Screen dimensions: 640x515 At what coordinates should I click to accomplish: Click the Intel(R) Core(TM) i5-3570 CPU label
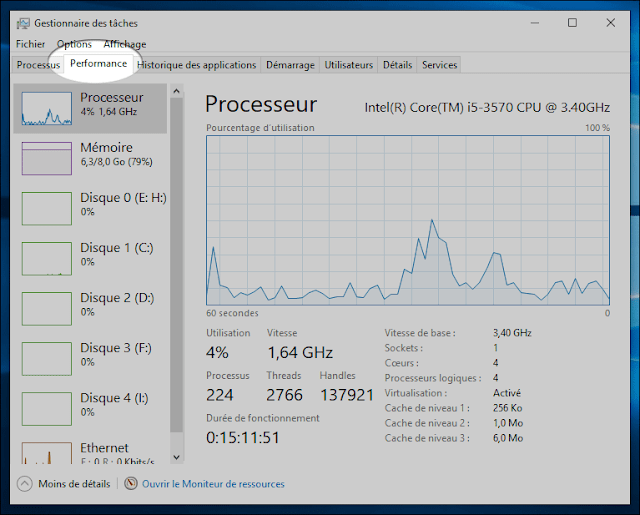(x=487, y=107)
